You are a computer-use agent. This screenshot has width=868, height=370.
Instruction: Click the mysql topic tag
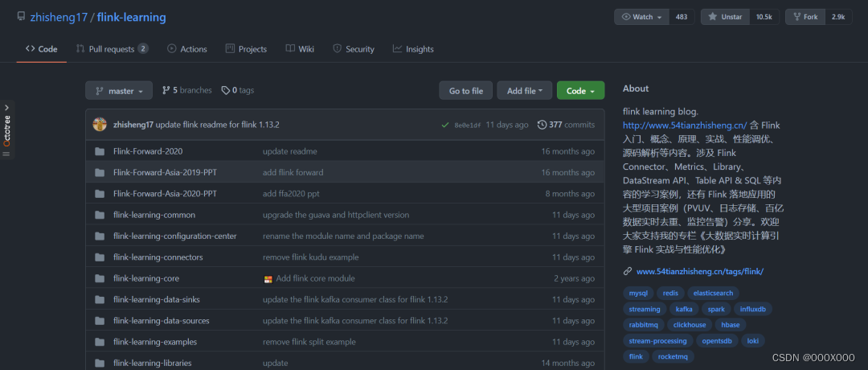point(638,293)
